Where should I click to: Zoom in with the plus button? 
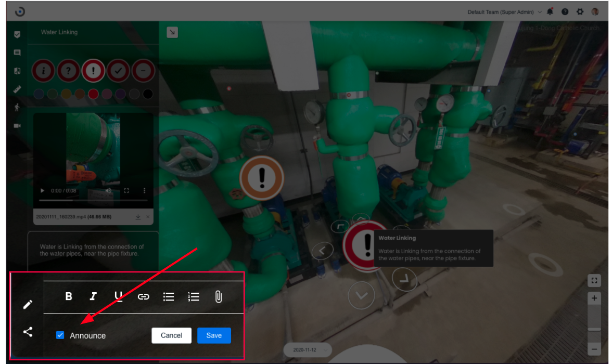(594, 298)
